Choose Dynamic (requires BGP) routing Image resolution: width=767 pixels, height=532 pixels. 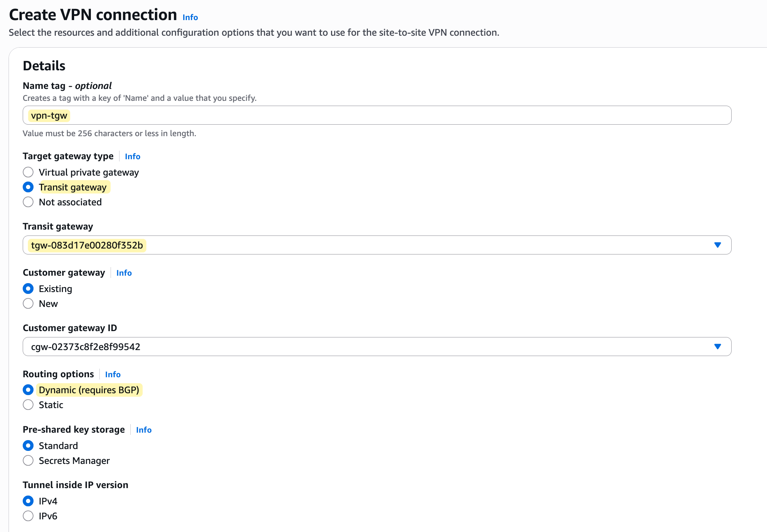click(x=28, y=390)
